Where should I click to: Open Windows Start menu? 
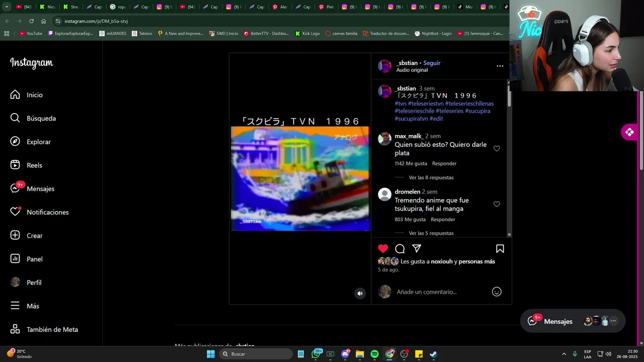pos(211,354)
